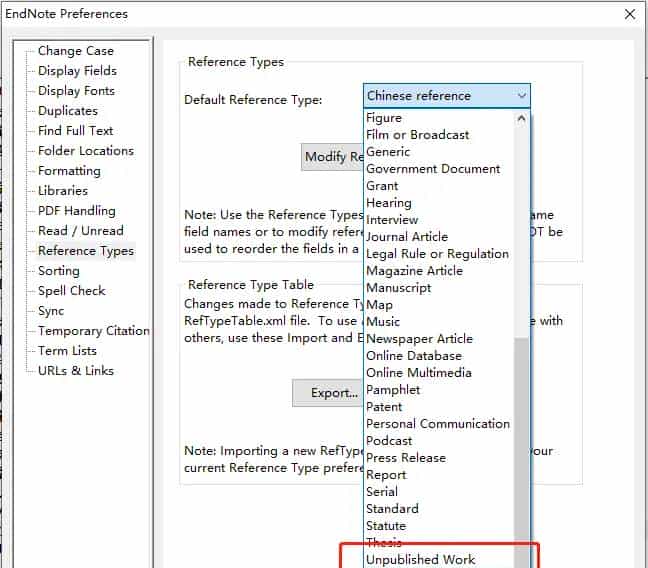Open Folder Locations preferences
Screen dimensions: 648x568
pos(86,150)
